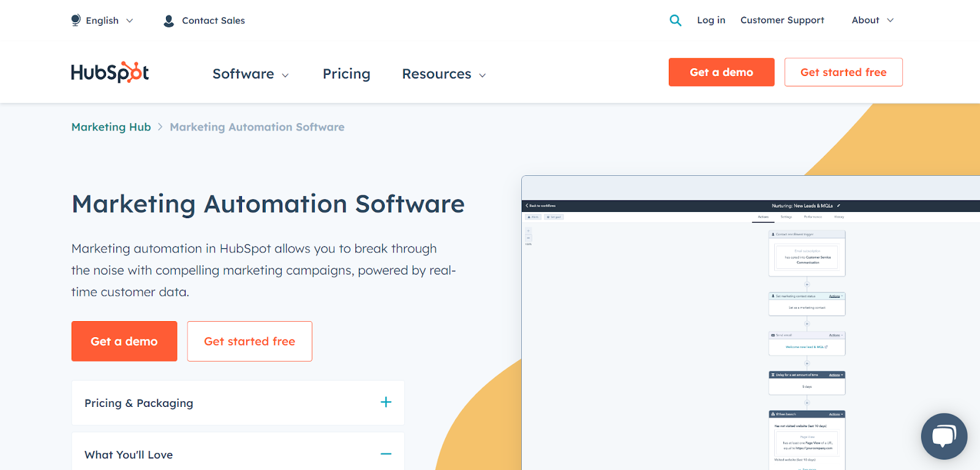Click the HubSpot logo
The height and width of the screenshot is (470, 980).
[110, 72]
